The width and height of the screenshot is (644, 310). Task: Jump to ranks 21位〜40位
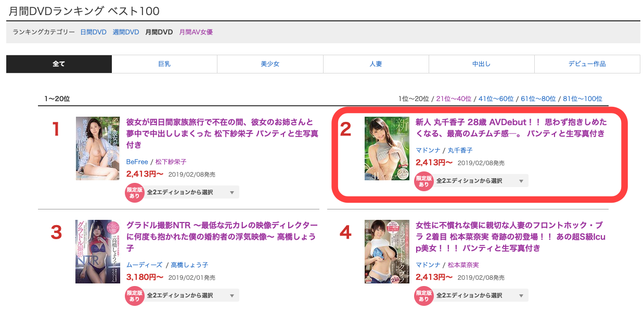click(x=454, y=98)
